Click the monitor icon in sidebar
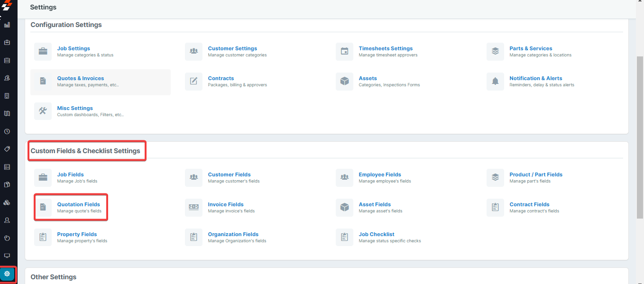The width and height of the screenshot is (644, 284). 7,256
